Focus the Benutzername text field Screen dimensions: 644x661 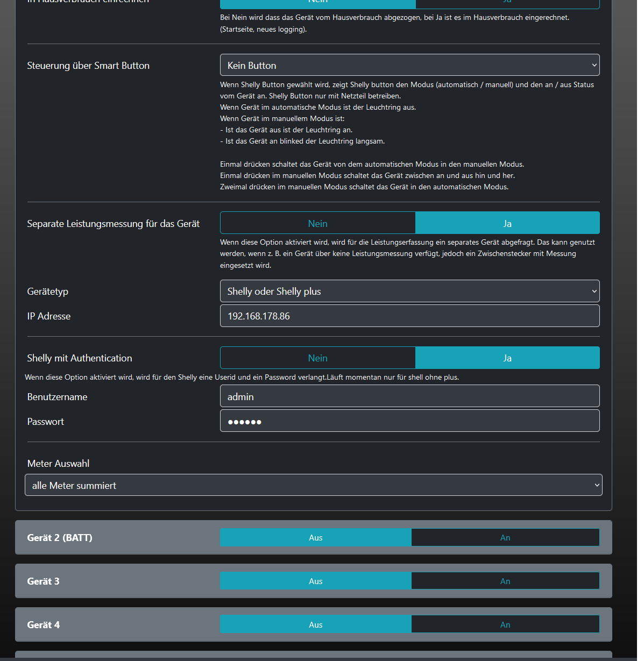click(x=409, y=396)
